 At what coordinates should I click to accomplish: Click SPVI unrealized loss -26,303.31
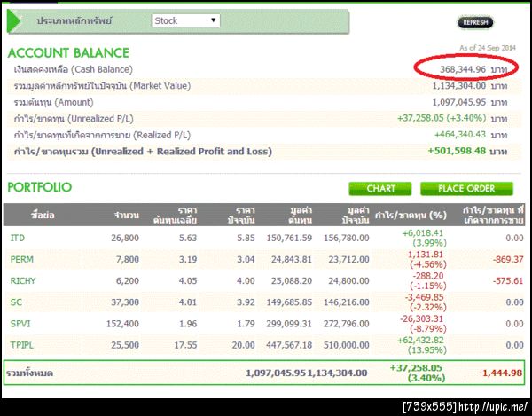(x=423, y=318)
